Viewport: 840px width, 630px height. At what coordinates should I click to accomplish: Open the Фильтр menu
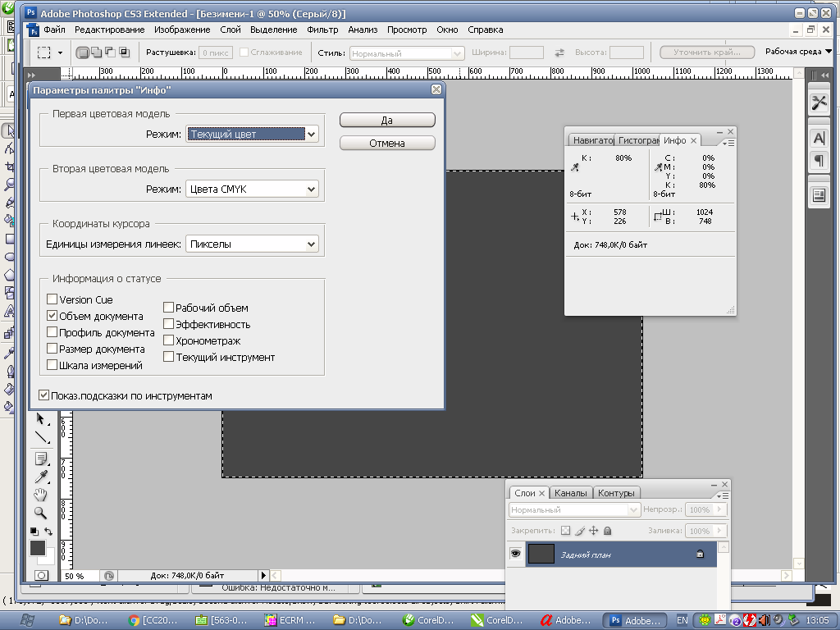322,30
